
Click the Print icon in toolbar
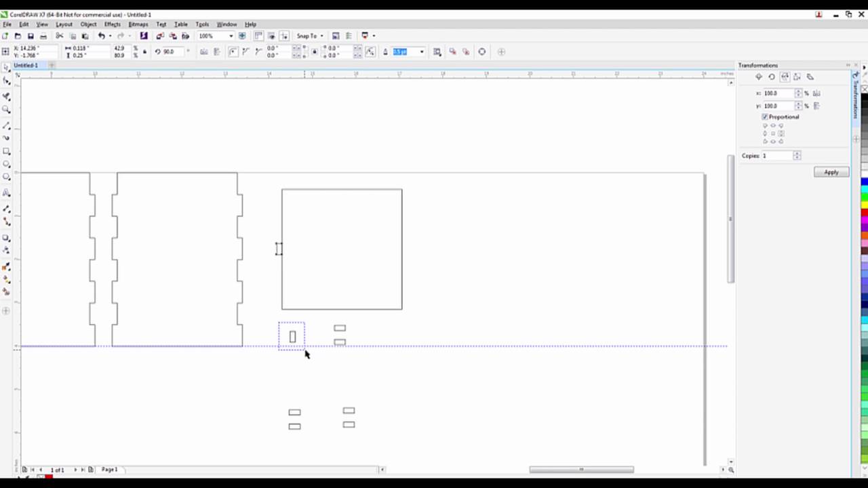tap(43, 36)
